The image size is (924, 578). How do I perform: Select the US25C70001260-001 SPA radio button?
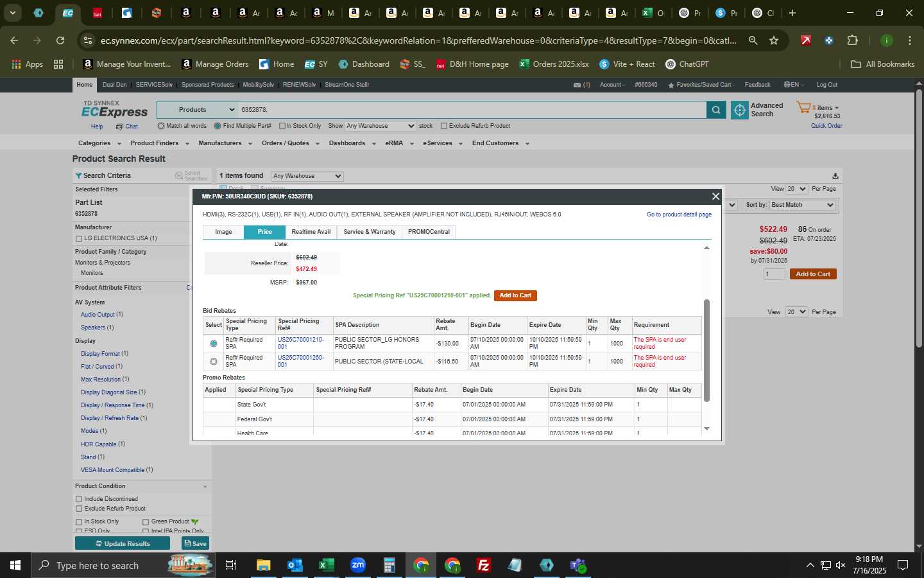point(214,362)
